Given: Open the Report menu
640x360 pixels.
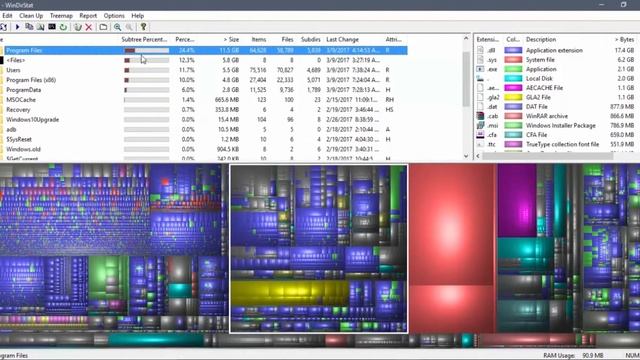Looking at the screenshot, I should [88, 16].
